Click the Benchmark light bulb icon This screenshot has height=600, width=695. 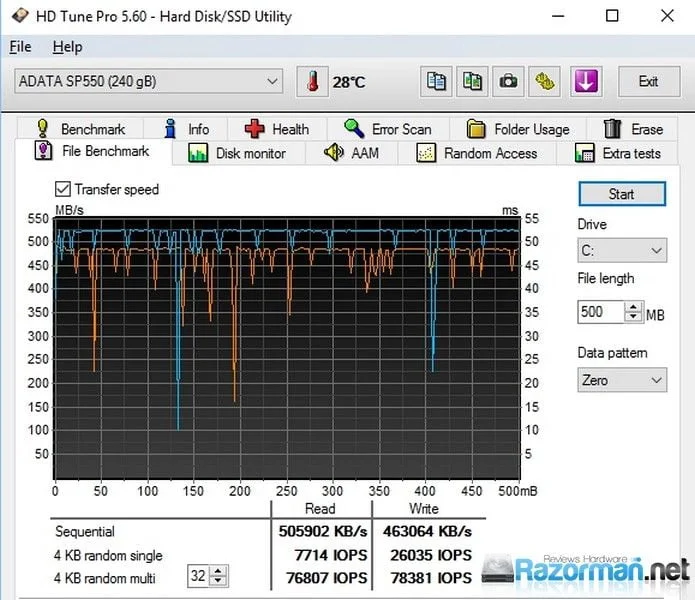click(x=43, y=129)
